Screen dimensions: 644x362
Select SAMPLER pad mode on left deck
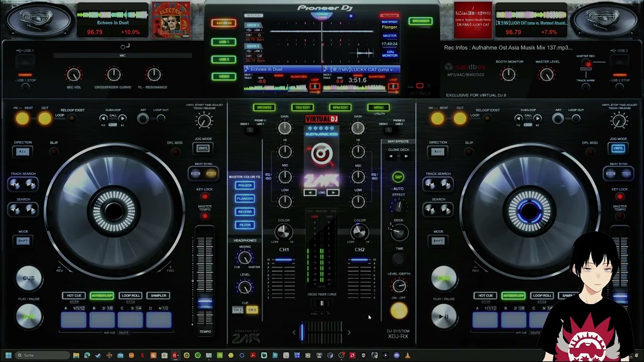tap(158, 296)
